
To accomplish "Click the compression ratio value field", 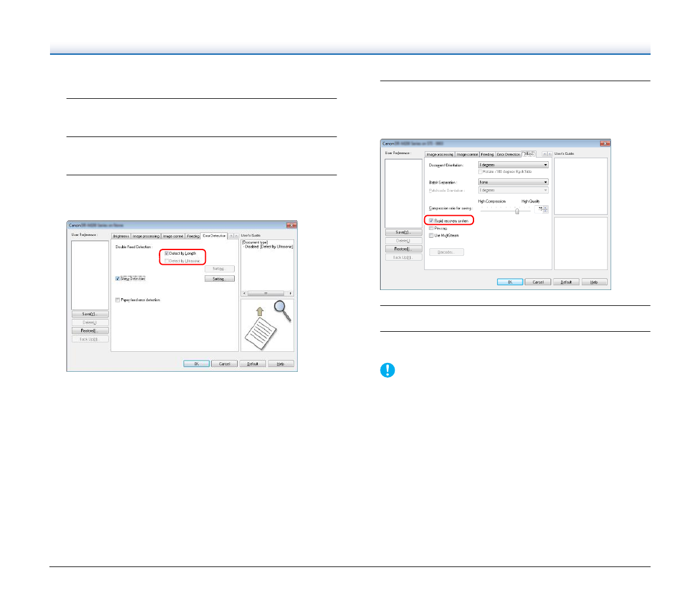I will click(538, 209).
